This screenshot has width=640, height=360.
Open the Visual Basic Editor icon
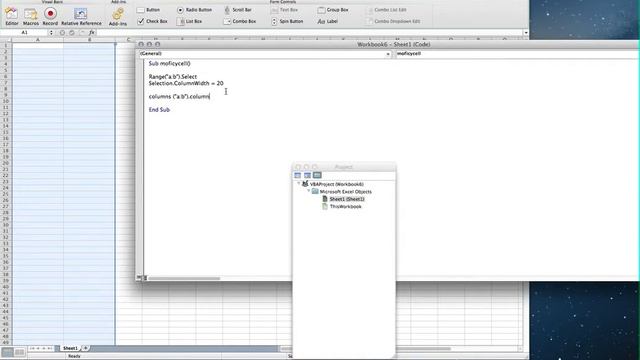[11, 16]
